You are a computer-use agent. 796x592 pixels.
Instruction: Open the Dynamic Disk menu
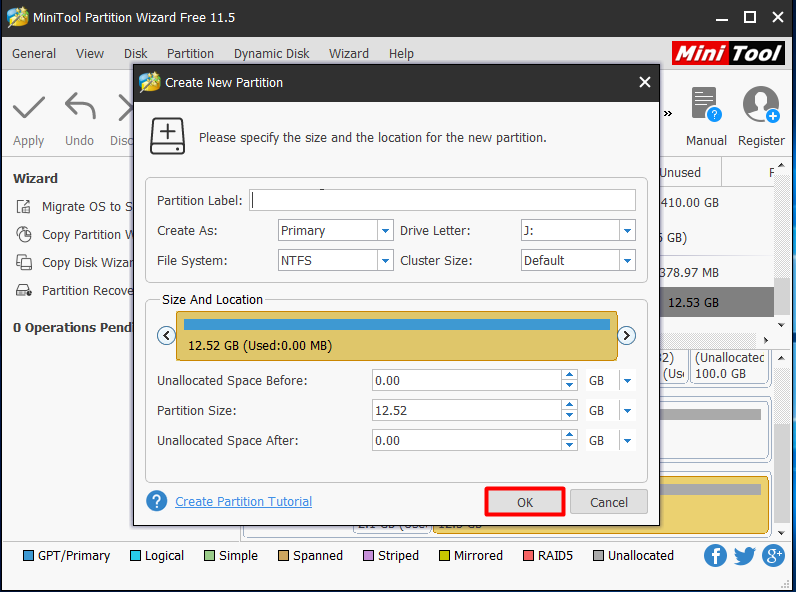272,53
